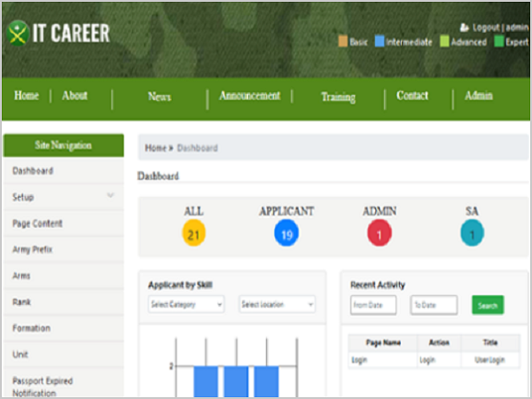Click the Page Name column header

(383, 342)
